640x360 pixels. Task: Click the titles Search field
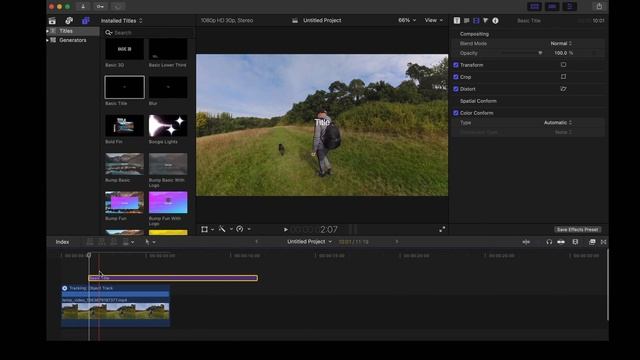coord(149,33)
